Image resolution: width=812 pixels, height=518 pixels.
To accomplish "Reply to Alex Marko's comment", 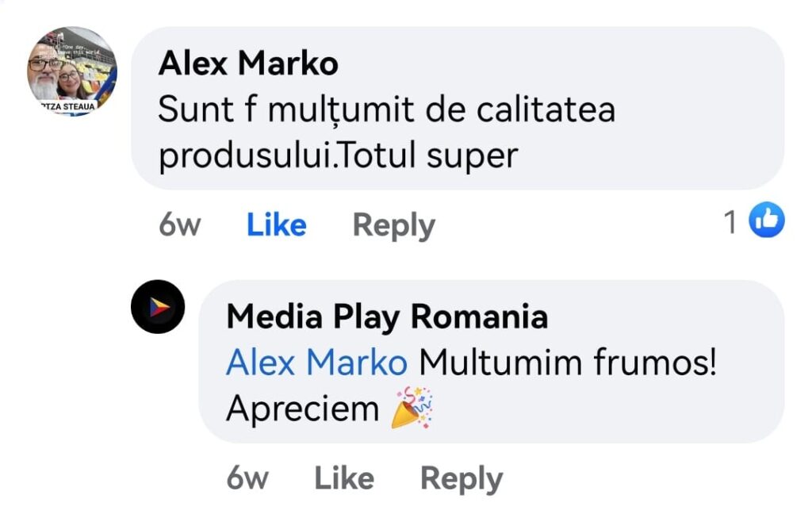I will tap(393, 225).
